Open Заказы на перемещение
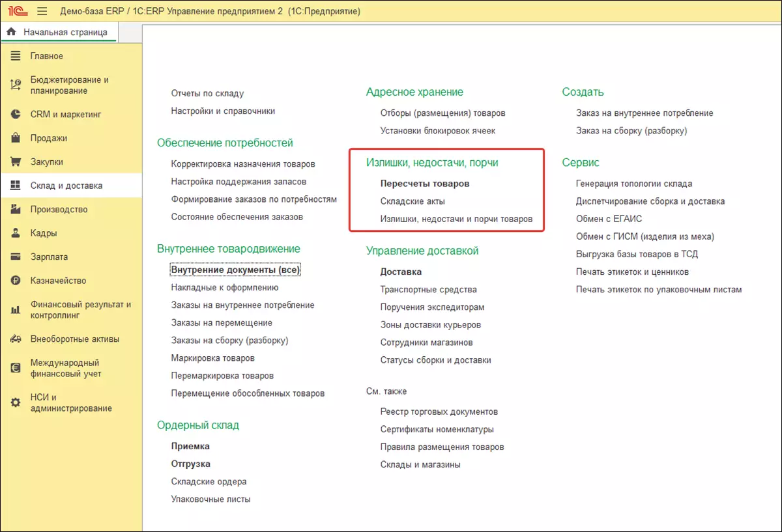Screen dimensions: 782x532 click(222, 323)
